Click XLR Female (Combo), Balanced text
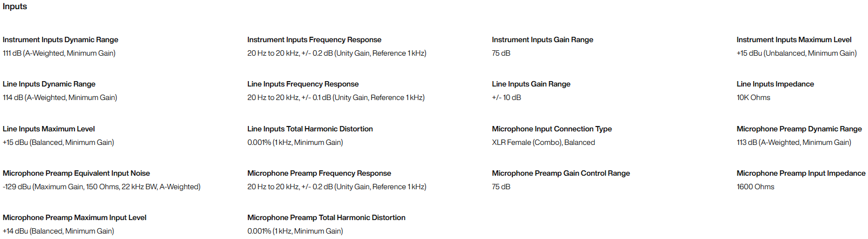Viewport: 868px width, 239px height. 544,142
